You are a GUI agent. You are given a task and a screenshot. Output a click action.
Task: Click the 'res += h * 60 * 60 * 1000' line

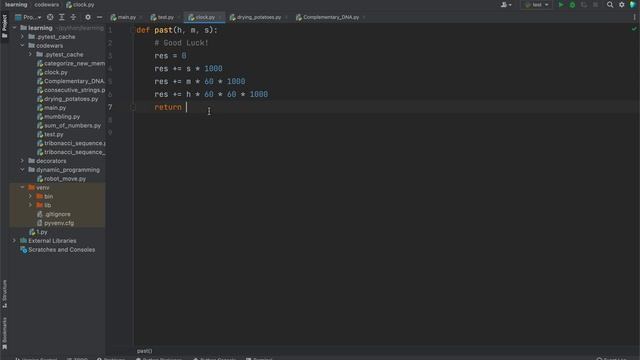coord(211,94)
